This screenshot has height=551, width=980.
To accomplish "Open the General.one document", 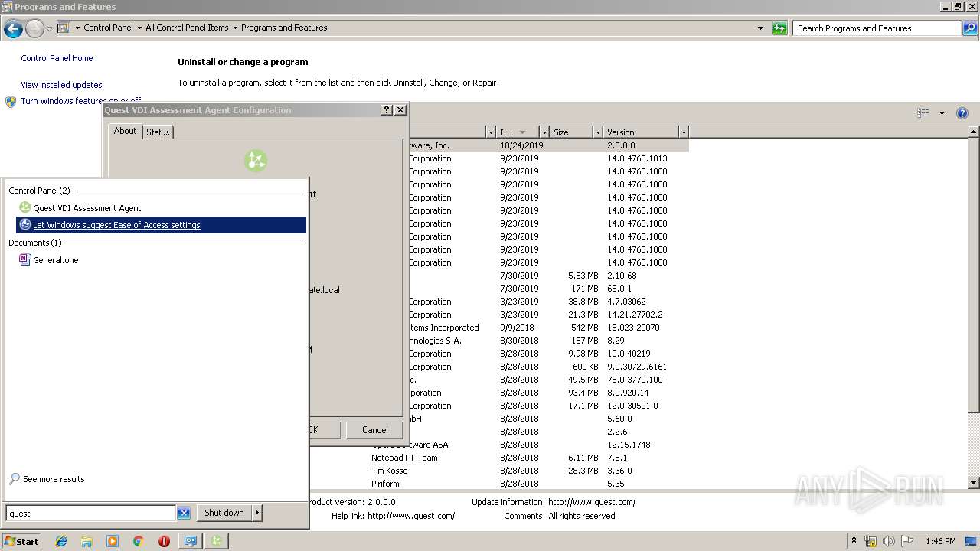I will click(56, 260).
